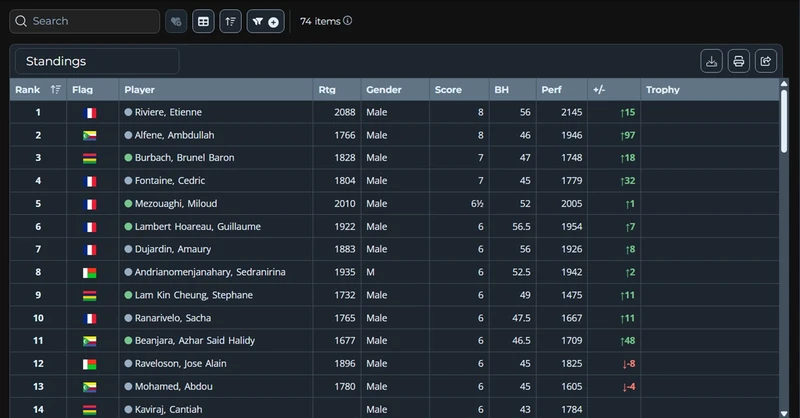Click rating change ↑48 for Beanjara
The width and height of the screenshot is (800, 418).
(x=628, y=340)
